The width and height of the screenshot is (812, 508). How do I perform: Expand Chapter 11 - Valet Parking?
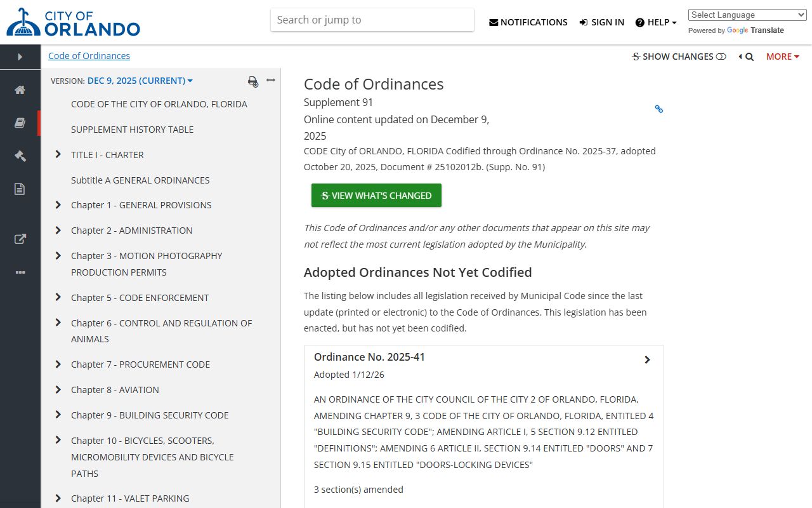pyautogui.click(x=58, y=498)
